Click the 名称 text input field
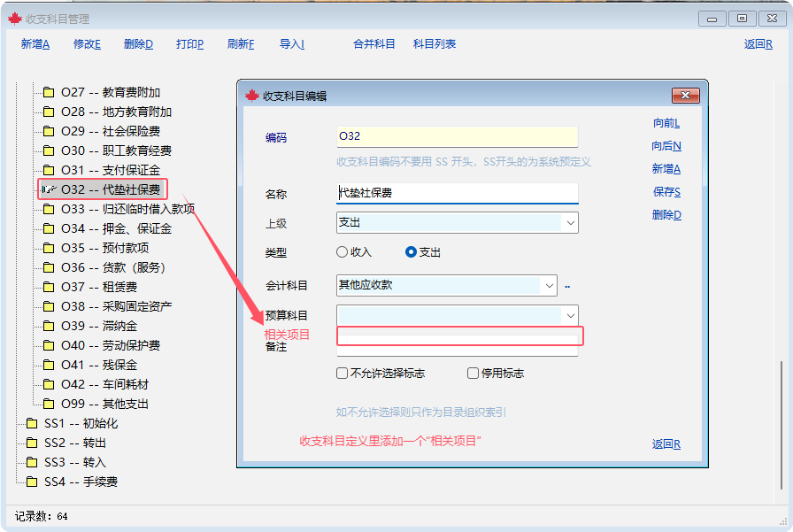Image resolution: width=793 pixels, height=532 pixels. point(457,193)
